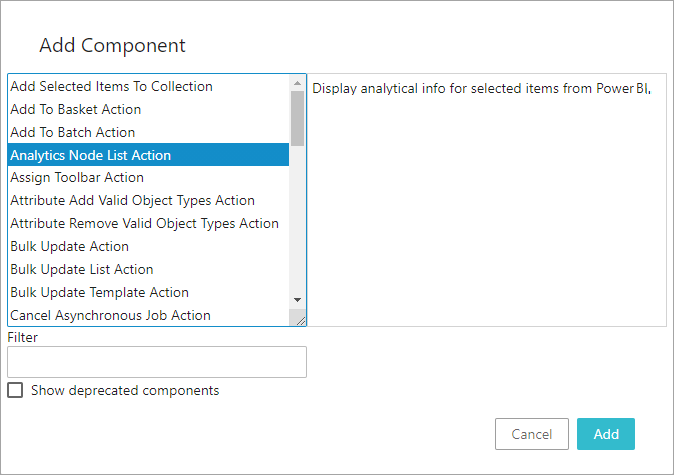This screenshot has height=475, width=674.
Task: Pick Assign Toolbar Action from list
Action: (77, 178)
